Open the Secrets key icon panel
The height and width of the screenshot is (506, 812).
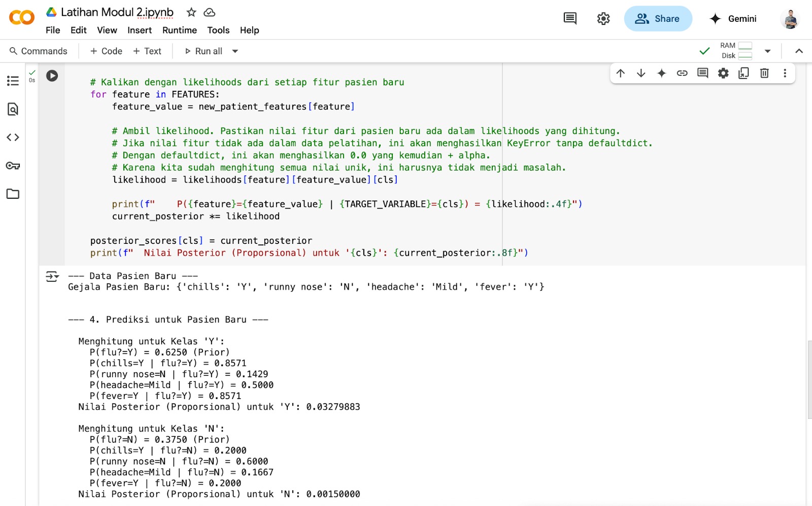13,166
